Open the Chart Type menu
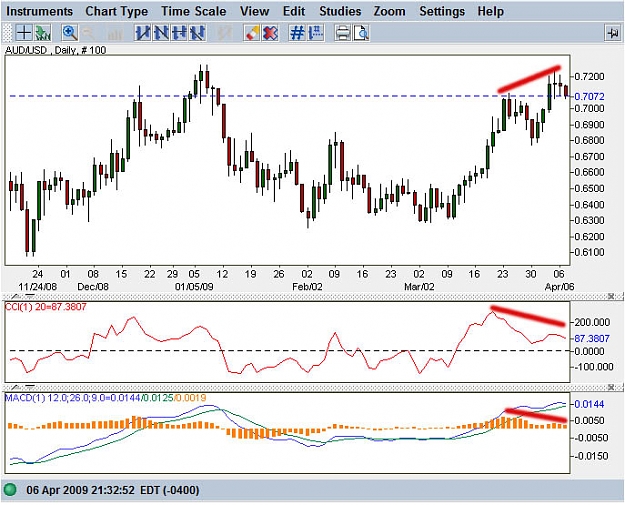Image resolution: width=625 pixels, height=505 pixels. 117,11
